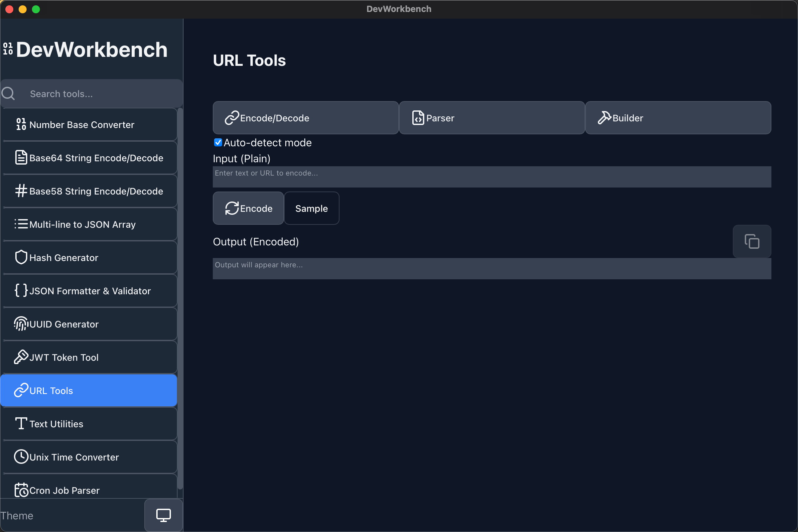Screen dimensions: 798x532
Task: Focus the Search tools field
Action: (92, 94)
